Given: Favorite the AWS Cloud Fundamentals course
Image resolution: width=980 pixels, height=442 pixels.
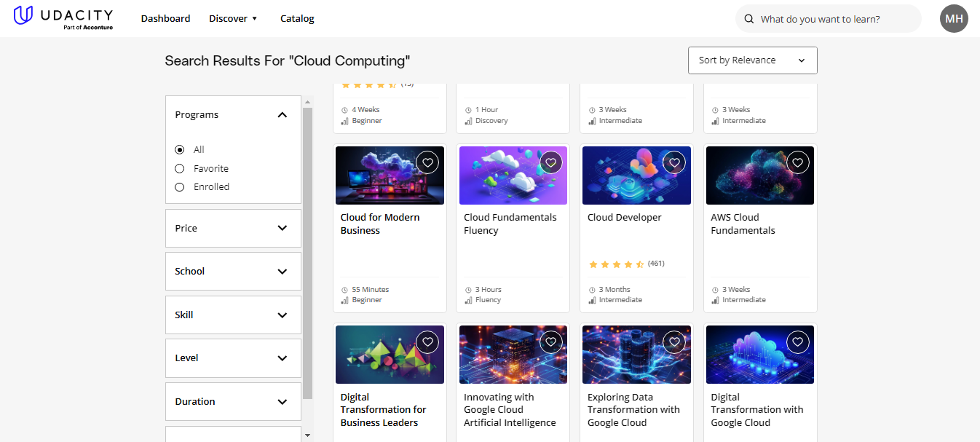Looking at the screenshot, I should 797,162.
